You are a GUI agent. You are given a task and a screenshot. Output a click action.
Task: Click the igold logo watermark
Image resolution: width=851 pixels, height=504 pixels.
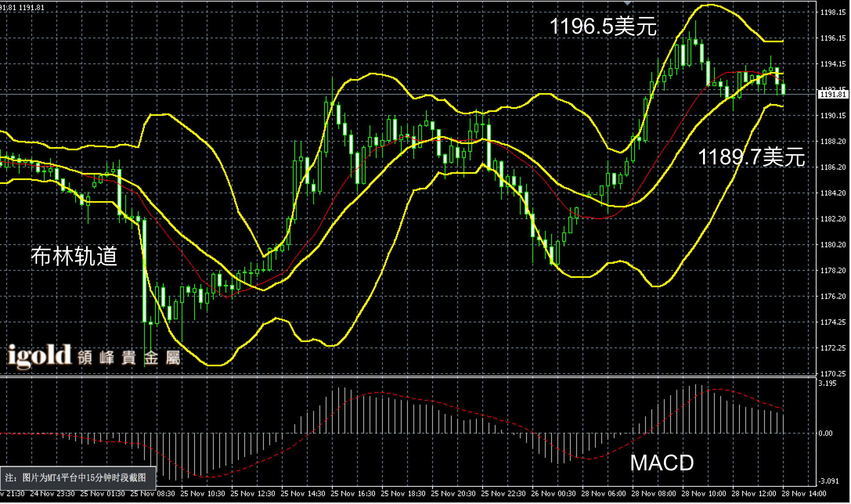(x=40, y=356)
